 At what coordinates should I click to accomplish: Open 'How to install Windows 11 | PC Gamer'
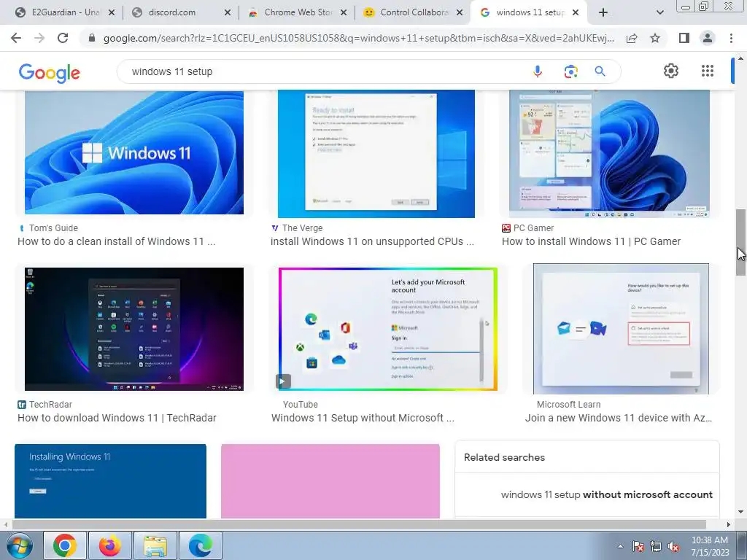tap(591, 241)
